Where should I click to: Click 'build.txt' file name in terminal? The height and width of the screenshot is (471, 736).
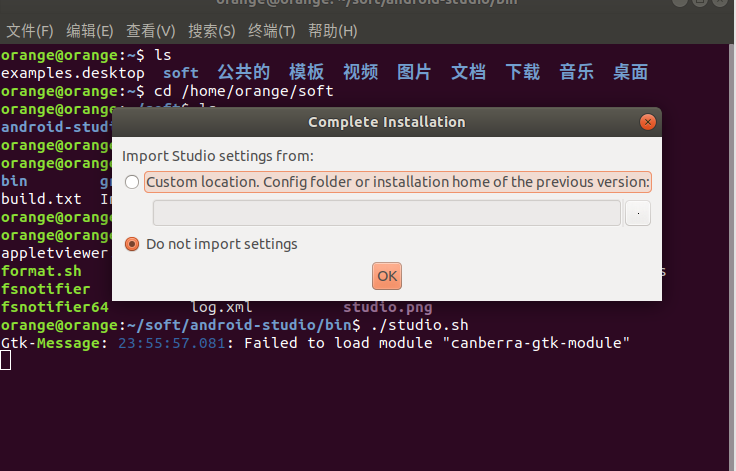(41, 199)
